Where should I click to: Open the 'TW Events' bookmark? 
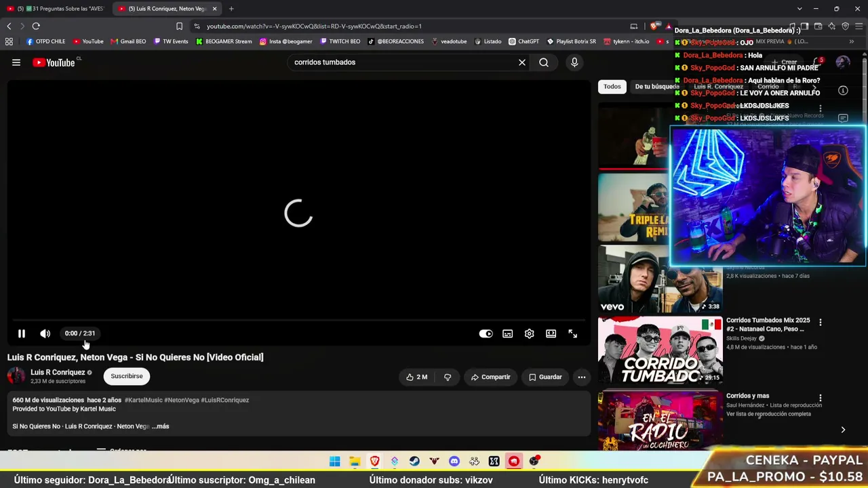pos(171,41)
